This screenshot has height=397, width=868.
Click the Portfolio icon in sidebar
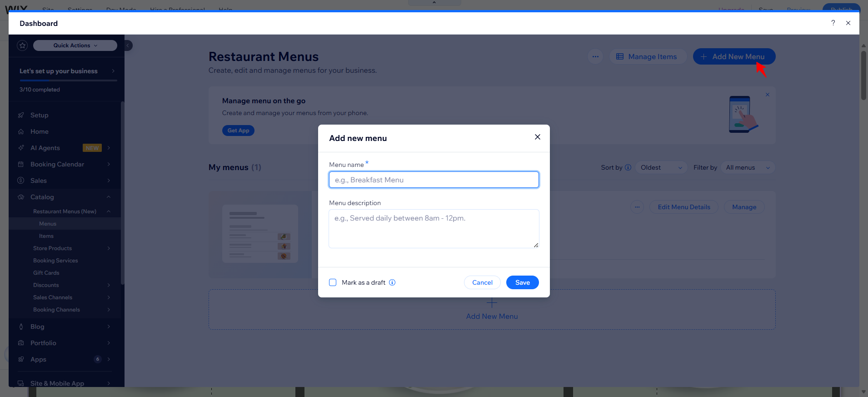[21, 343]
